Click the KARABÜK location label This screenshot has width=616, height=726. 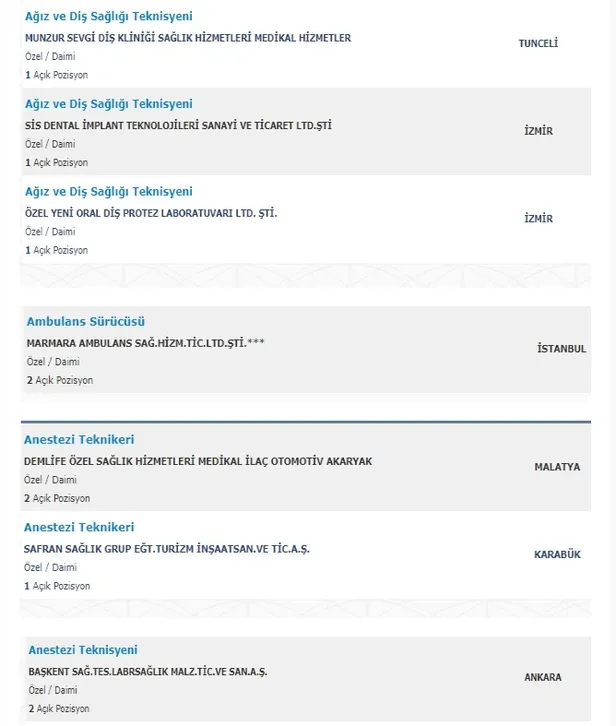[557, 554]
